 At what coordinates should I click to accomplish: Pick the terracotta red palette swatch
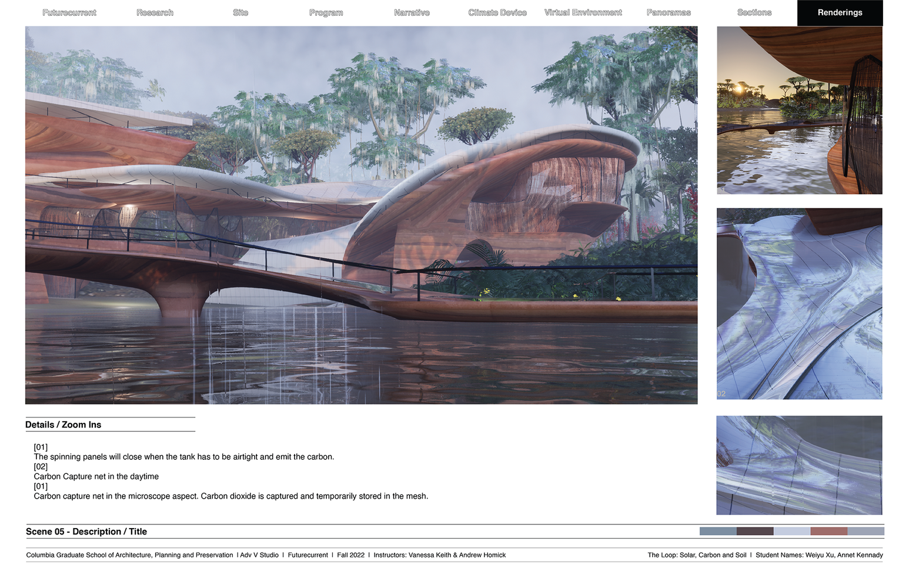(x=828, y=531)
